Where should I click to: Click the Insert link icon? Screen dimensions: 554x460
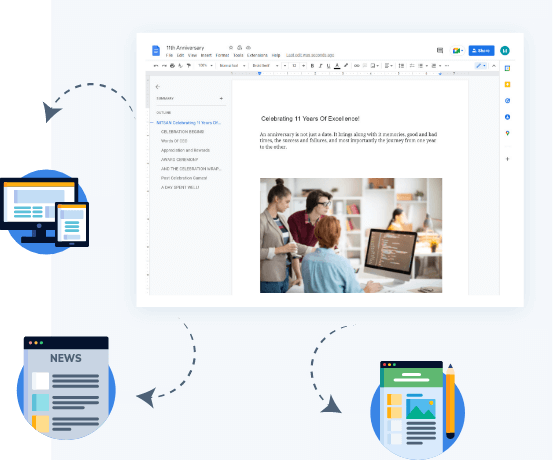tap(357, 66)
